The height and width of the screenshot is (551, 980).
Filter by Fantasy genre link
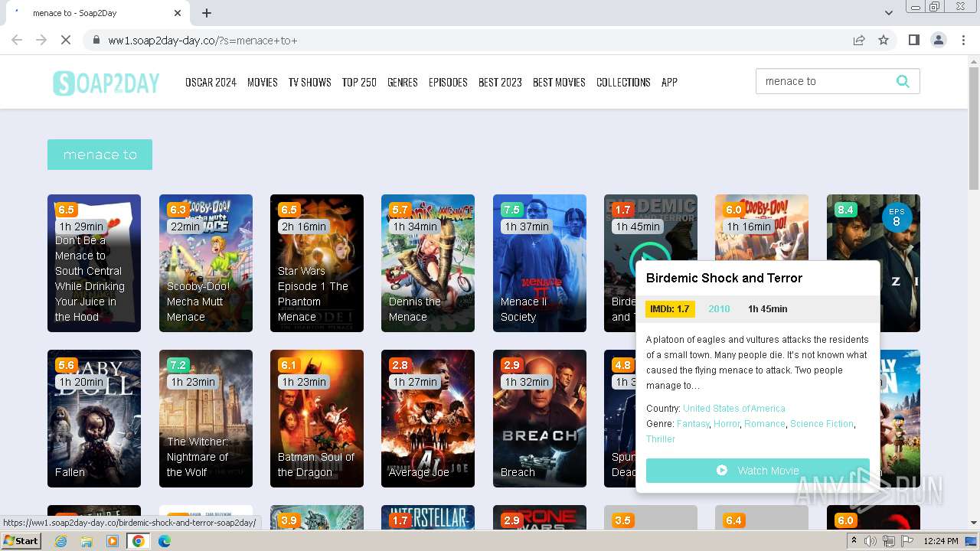click(x=693, y=424)
